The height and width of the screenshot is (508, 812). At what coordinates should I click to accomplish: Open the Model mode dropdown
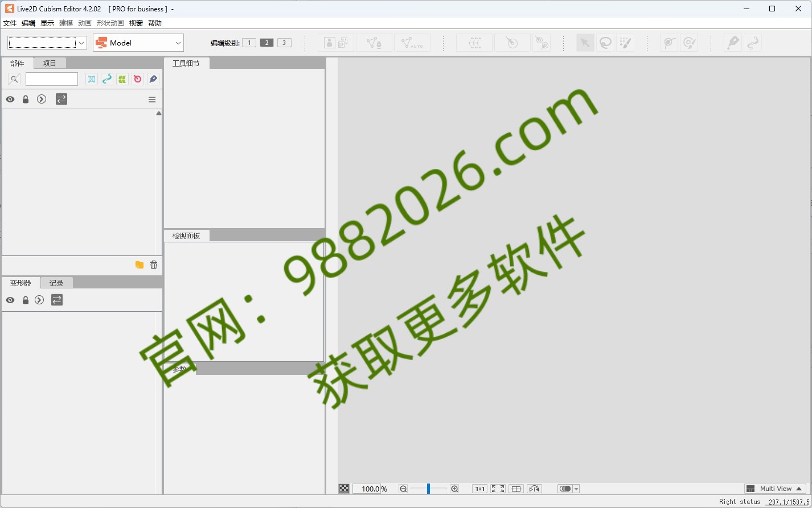click(138, 43)
